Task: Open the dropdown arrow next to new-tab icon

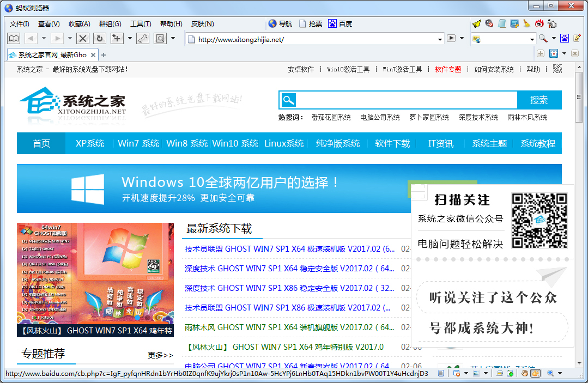Action: pos(130,38)
